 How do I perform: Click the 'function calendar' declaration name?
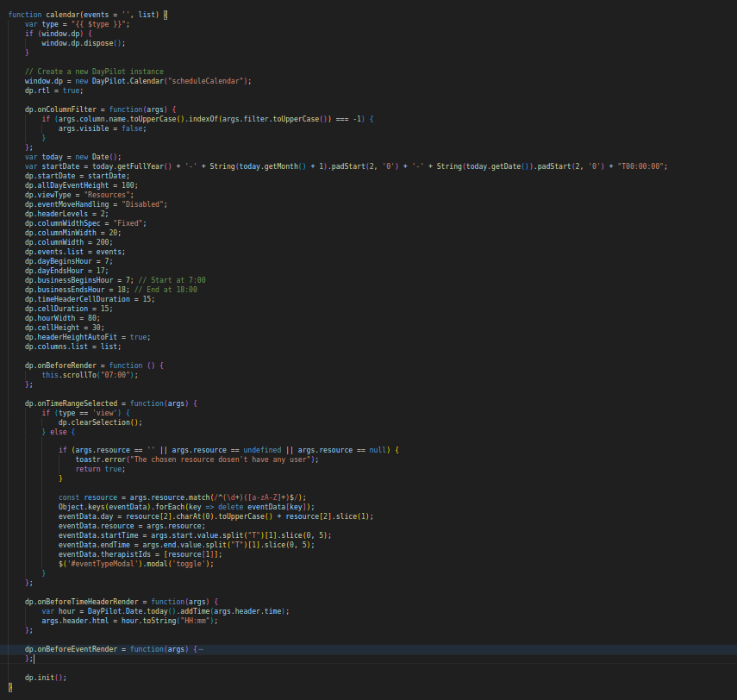tap(63, 15)
